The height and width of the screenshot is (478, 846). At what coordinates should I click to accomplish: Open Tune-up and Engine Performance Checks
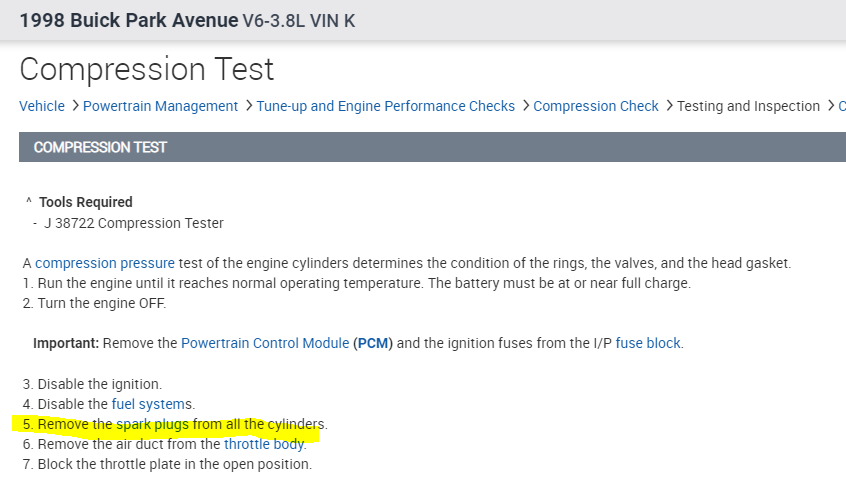(385, 106)
